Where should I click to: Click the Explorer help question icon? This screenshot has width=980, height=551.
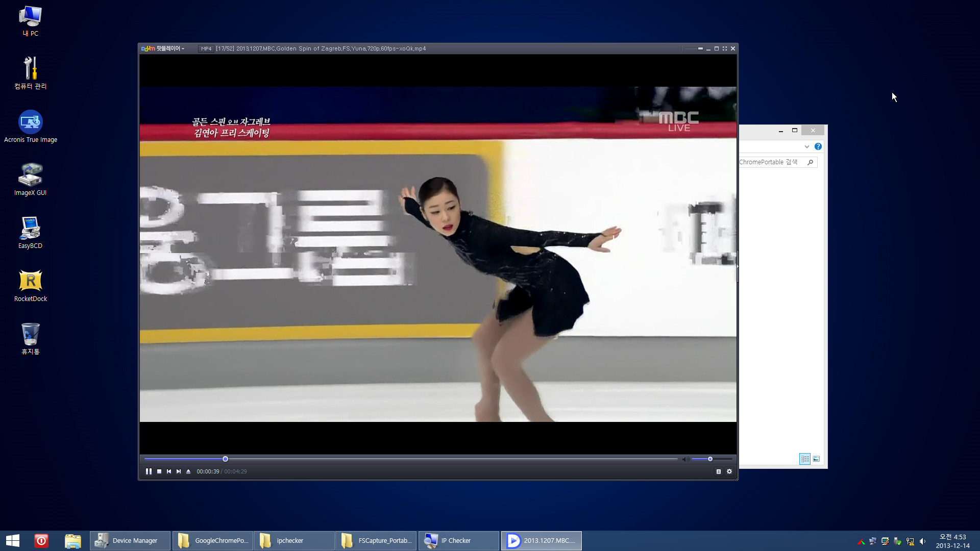(x=818, y=146)
